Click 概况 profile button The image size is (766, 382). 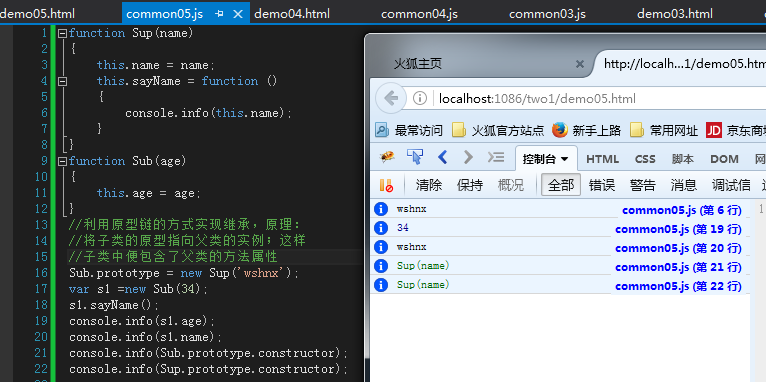pyautogui.click(x=511, y=185)
